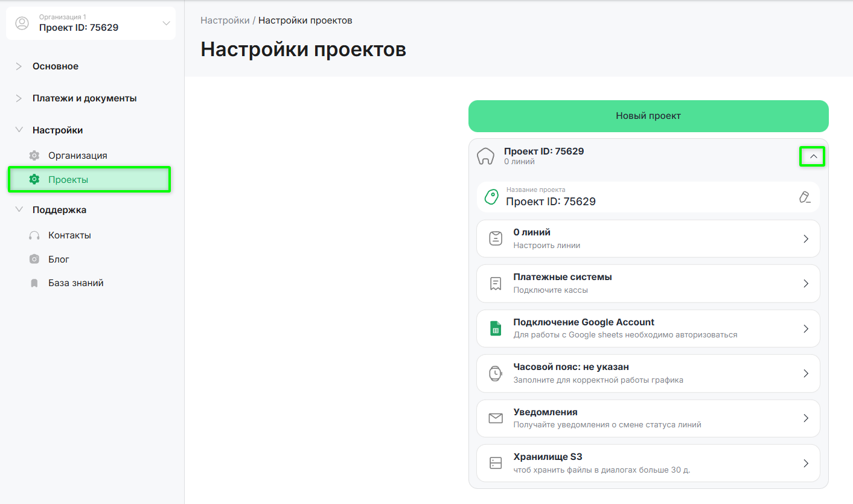Open База знаний from sidebar

click(x=75, y=283)
